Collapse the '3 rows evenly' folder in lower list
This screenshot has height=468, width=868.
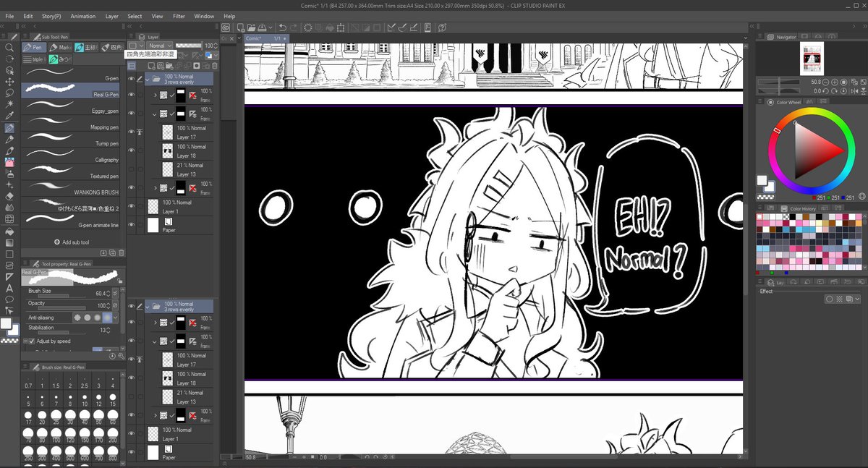pyautogui.click(x=148, y=307)
